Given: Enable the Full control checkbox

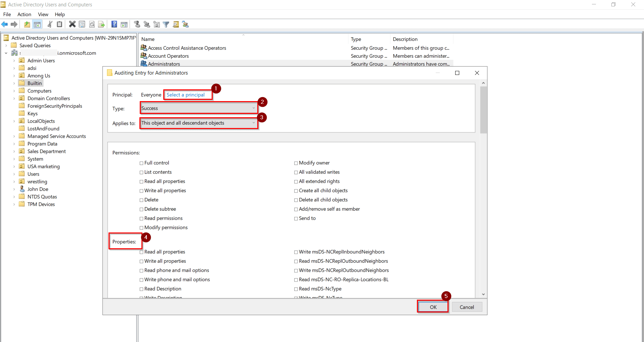Looking at the screenshot, I should (x=141, y=163).
